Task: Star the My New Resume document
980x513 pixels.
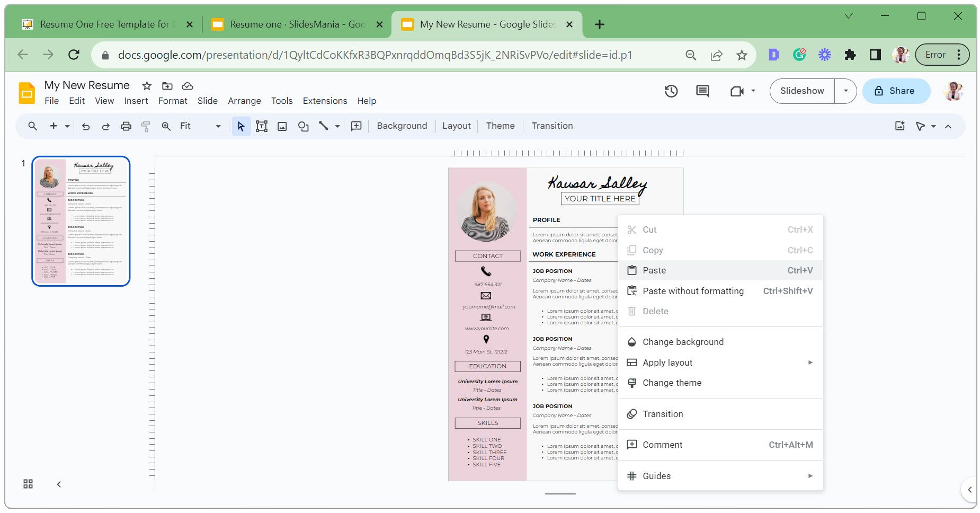Action: click(147, 86)
